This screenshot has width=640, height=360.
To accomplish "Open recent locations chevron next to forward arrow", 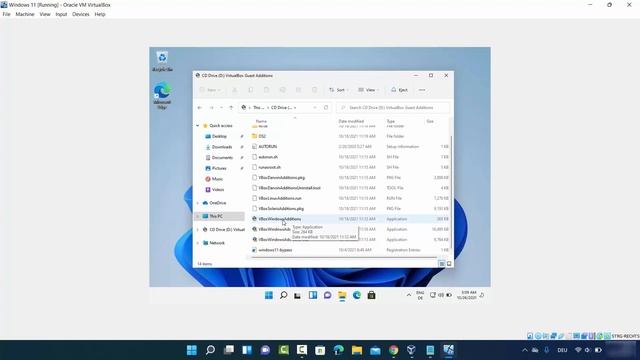I will point(221,108).
